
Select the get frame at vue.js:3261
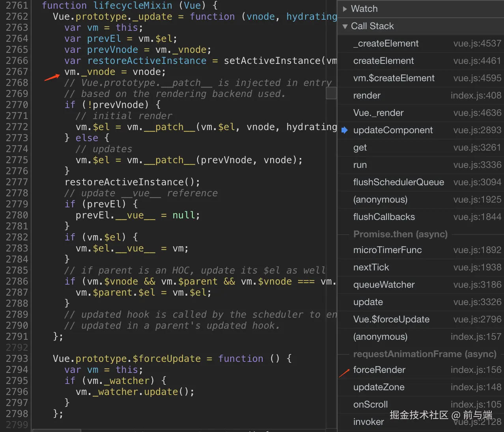tap(421, 147)
